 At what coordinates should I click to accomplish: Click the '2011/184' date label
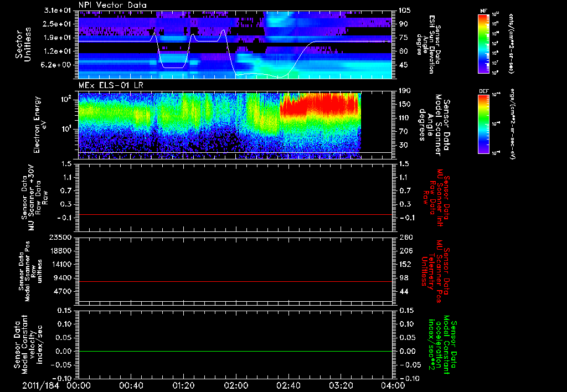pos(41,385)
